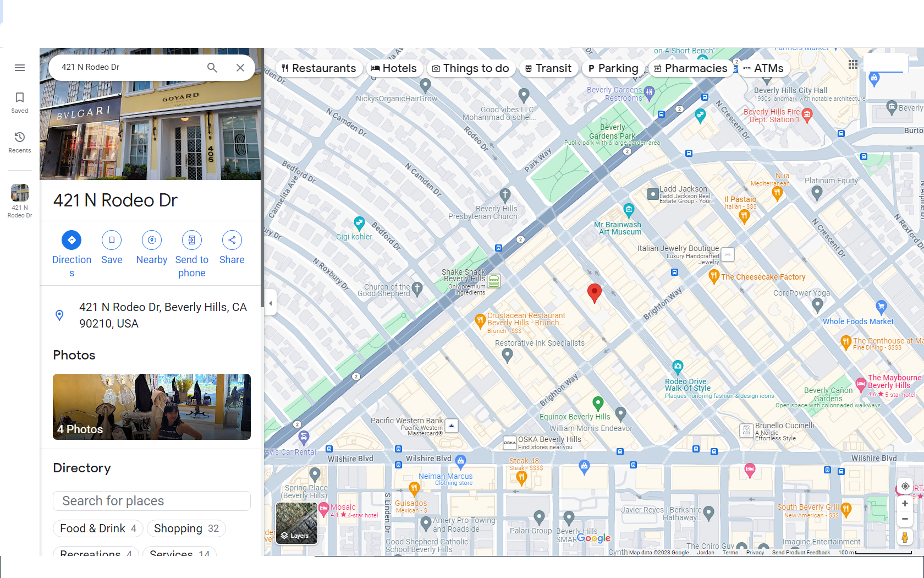Filter directory by Food & Drink
Image resolution: width=924 pixels, height=578 pixels.
coord(98,528)
